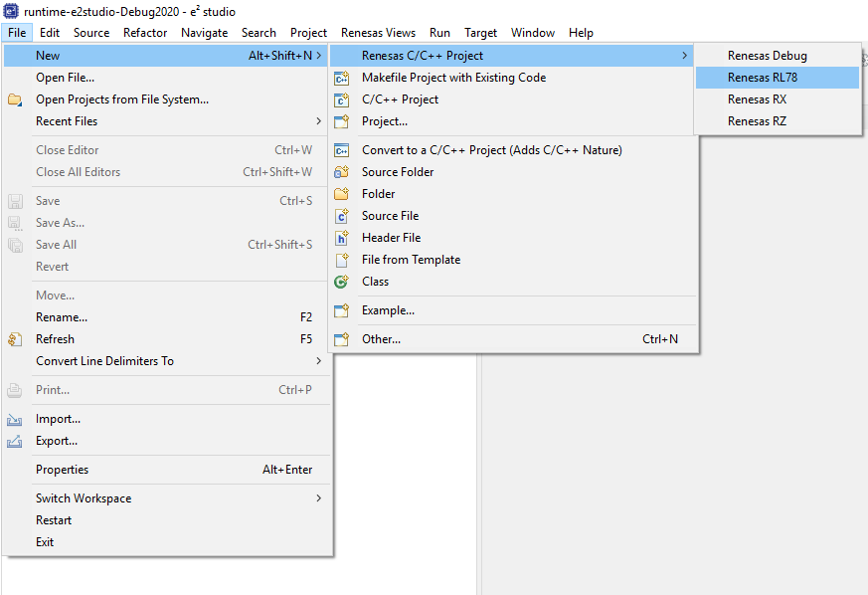
Task: Choose Restart in the File menu
Action: tap(167, 520)
